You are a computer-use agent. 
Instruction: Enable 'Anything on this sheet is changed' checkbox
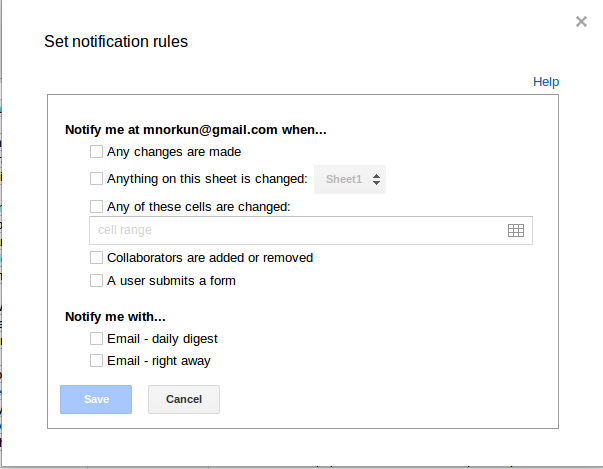click(97, 179)
